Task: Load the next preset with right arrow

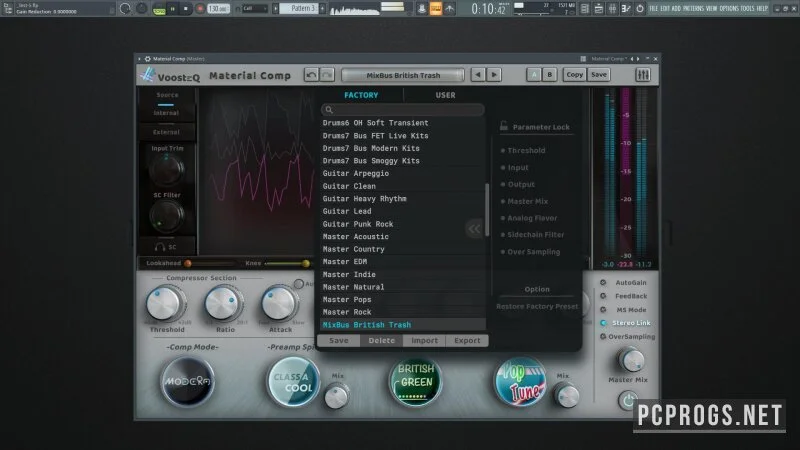Action: 494,75
